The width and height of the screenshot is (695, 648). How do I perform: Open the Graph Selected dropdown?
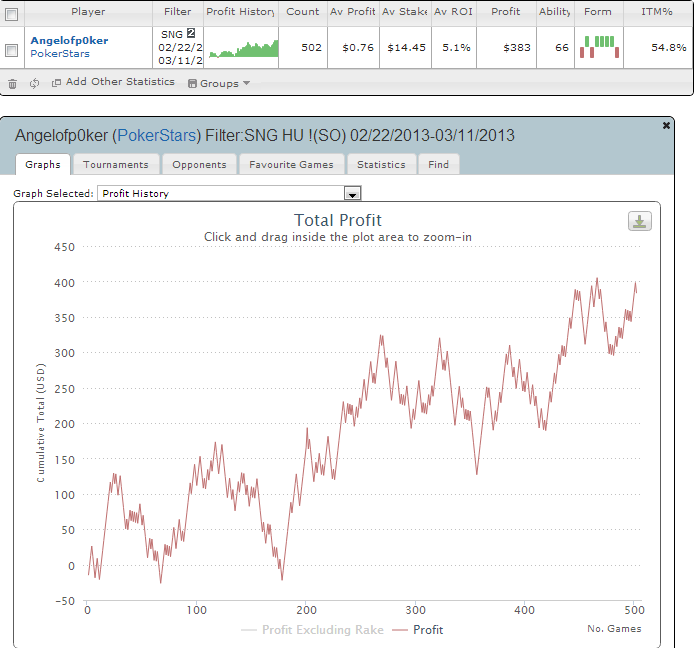coord(352,194)
